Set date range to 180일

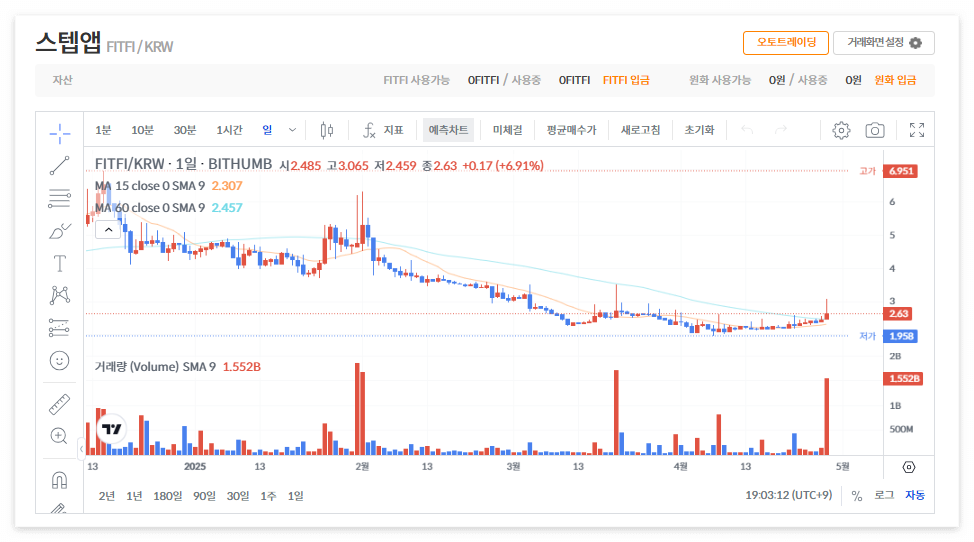168,496
